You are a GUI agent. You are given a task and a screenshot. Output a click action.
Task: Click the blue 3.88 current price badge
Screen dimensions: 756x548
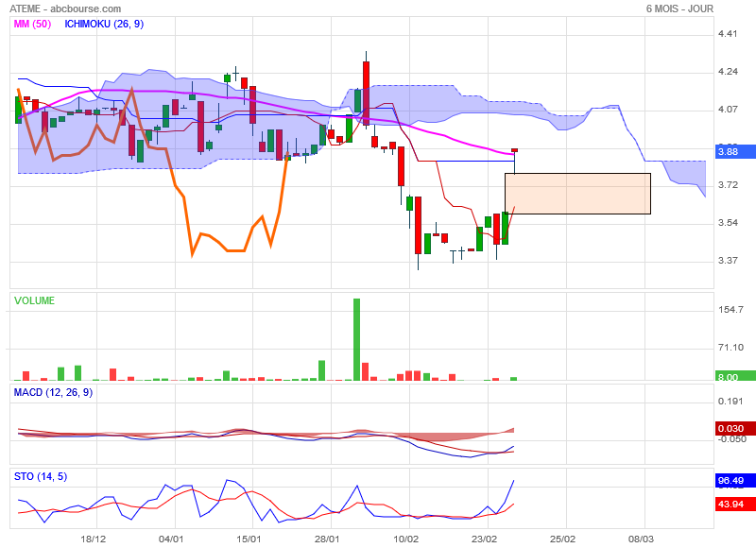(735, 152)
